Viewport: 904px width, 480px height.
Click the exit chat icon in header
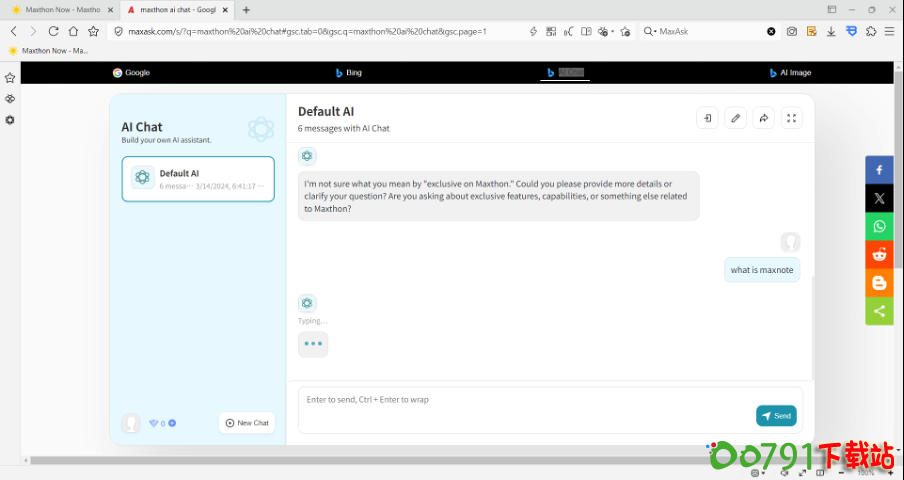707,118
